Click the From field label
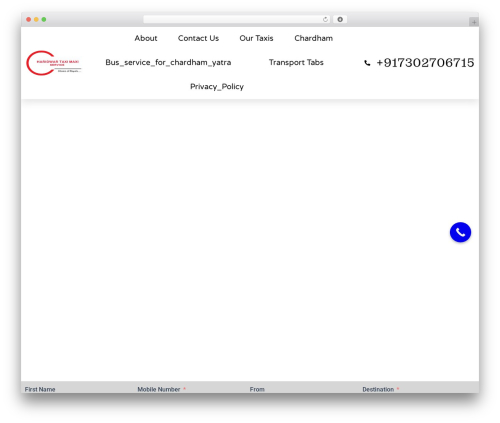 click(257, 389)
